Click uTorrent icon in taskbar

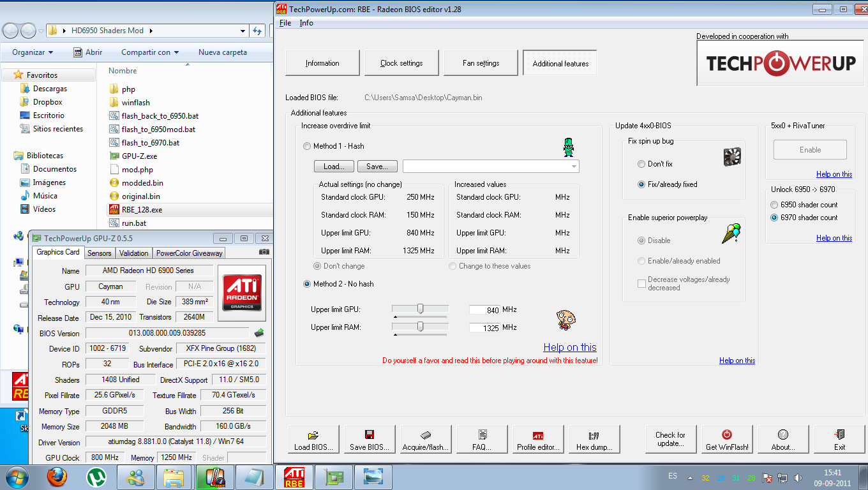[x=96, y=477]
